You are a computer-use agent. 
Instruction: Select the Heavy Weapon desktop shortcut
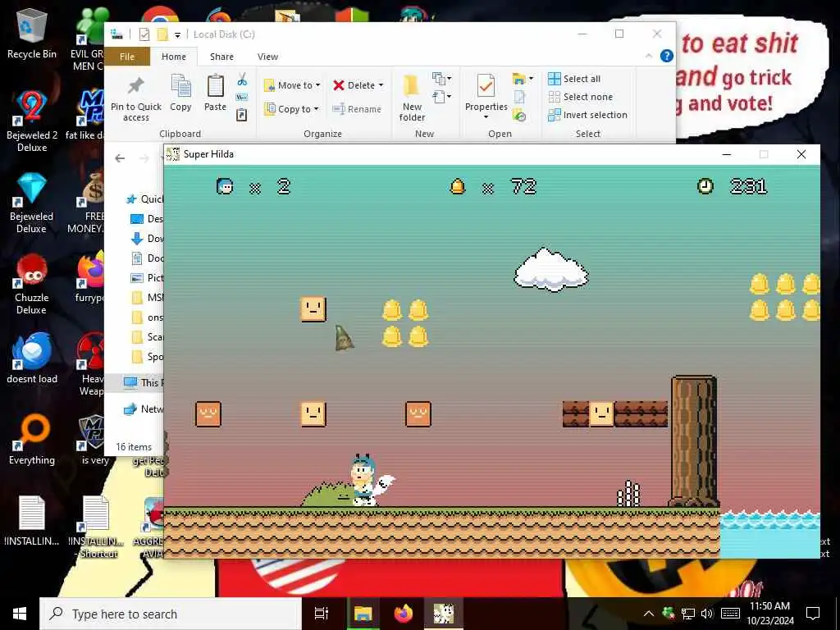(x=92, y=364)
